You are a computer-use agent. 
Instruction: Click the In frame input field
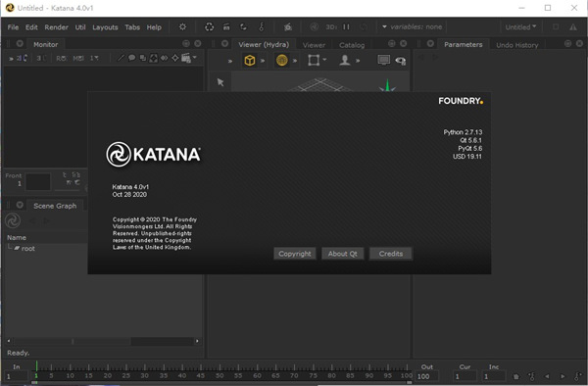coord(17,376)
